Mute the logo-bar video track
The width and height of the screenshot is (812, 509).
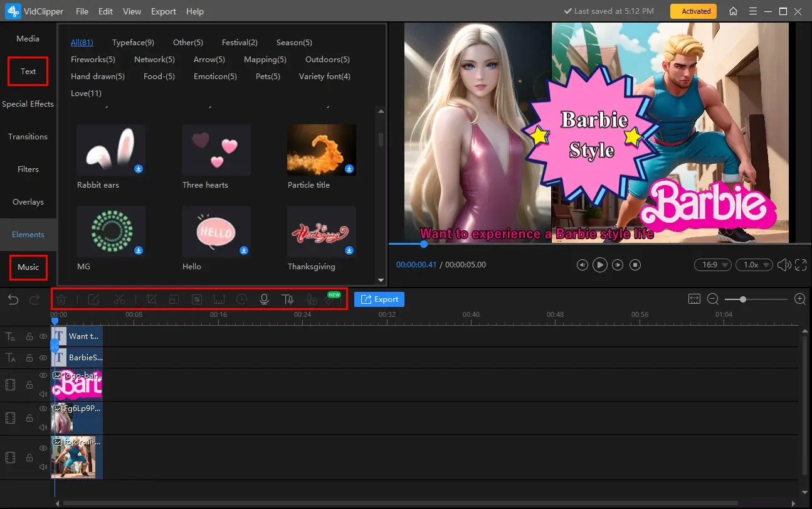[43, 394]
